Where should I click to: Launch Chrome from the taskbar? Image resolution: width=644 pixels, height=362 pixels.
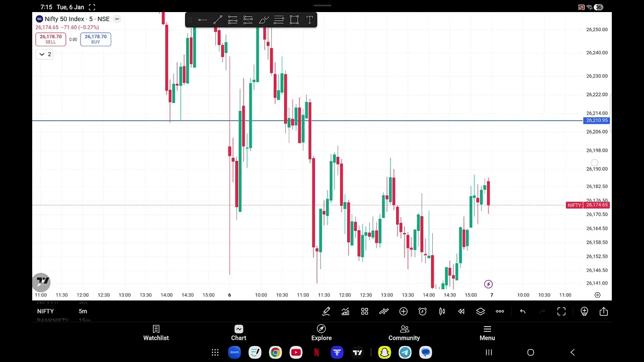coord(275,352)
